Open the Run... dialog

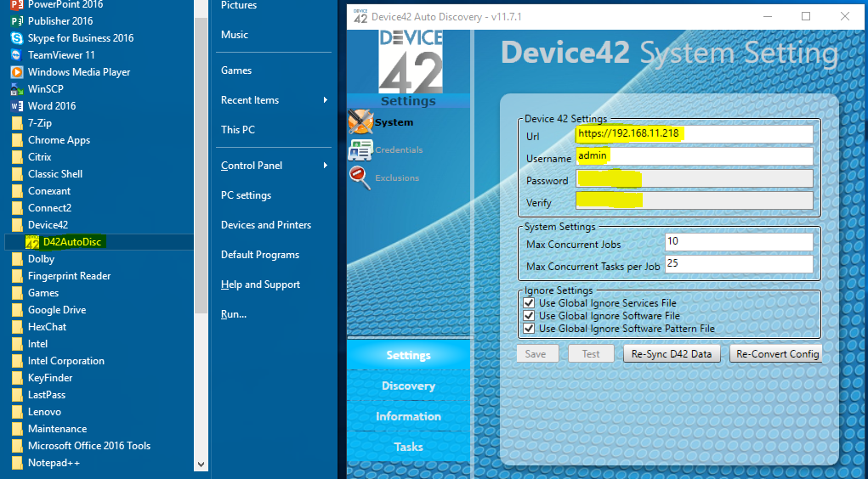pyautogui.click(x=234, y=314)
